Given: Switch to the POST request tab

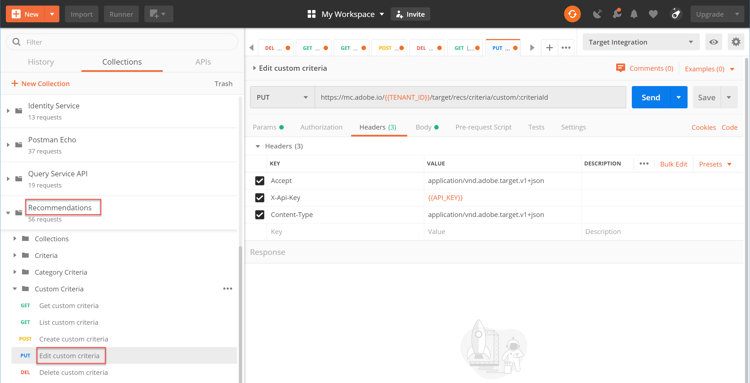Looking at the screenshot, I should [389, 48].
